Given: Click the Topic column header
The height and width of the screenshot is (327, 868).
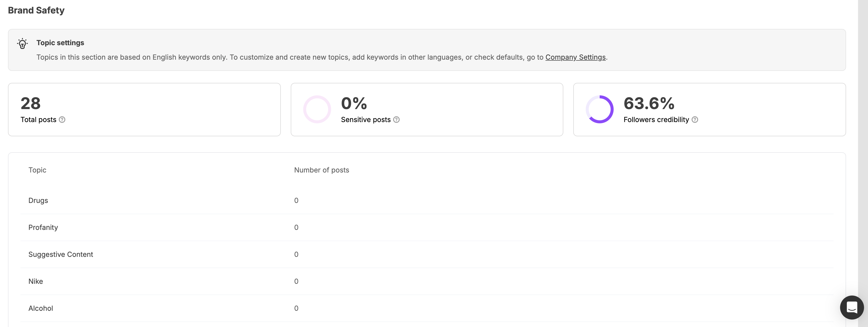Looking at the screenshot, I should click(x=37, y=170).
